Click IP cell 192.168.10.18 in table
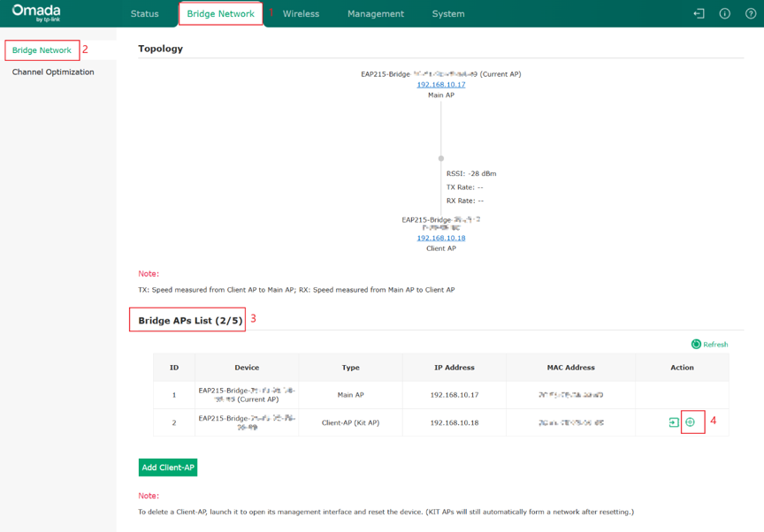The height and width of the screenshot is (532, 764). pos(455,422)
